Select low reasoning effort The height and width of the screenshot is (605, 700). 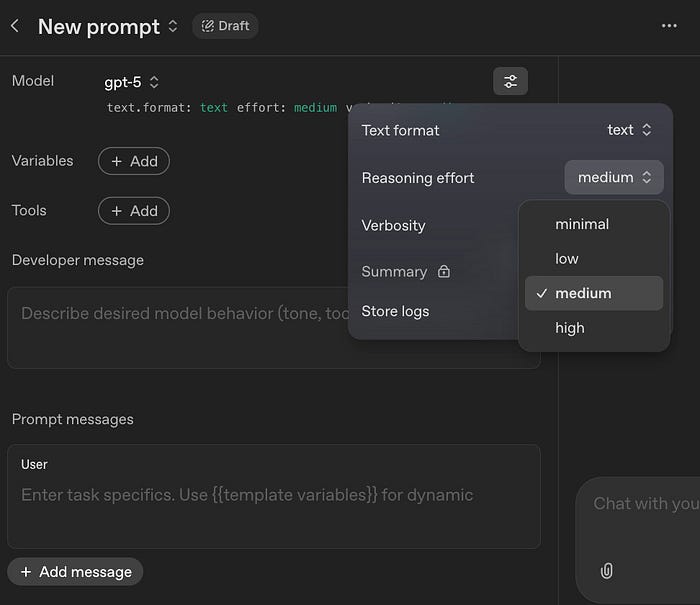594,259
